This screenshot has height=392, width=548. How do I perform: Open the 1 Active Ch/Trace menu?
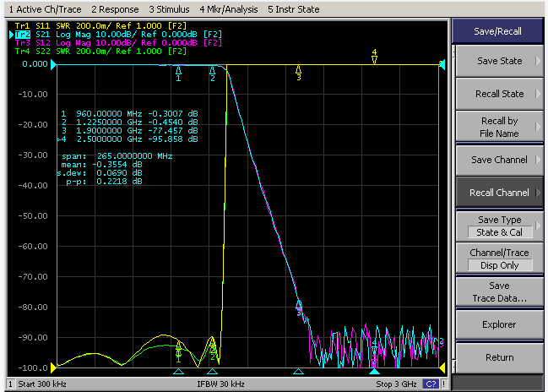click(45, 9)
